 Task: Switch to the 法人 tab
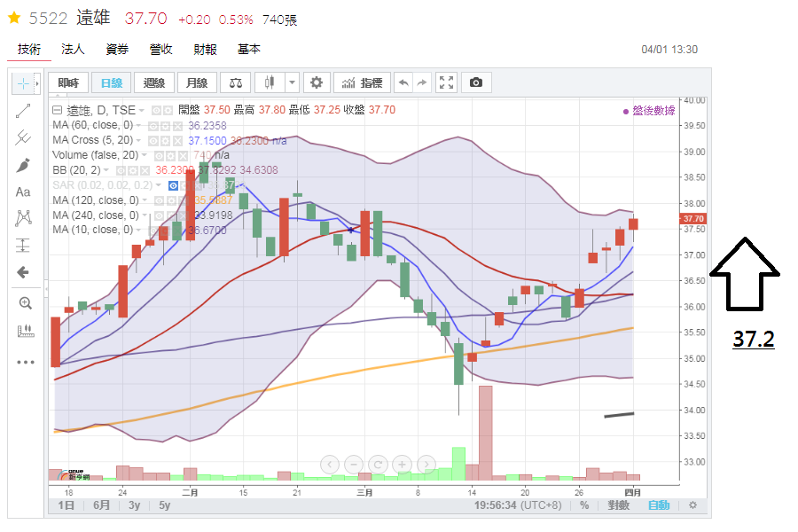click(x=73, y=50)
